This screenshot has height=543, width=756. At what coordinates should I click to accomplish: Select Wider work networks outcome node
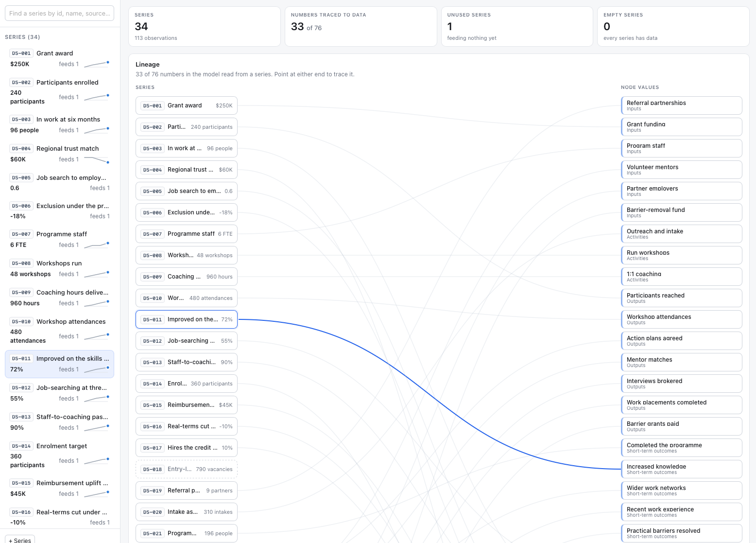pos(682,490)
